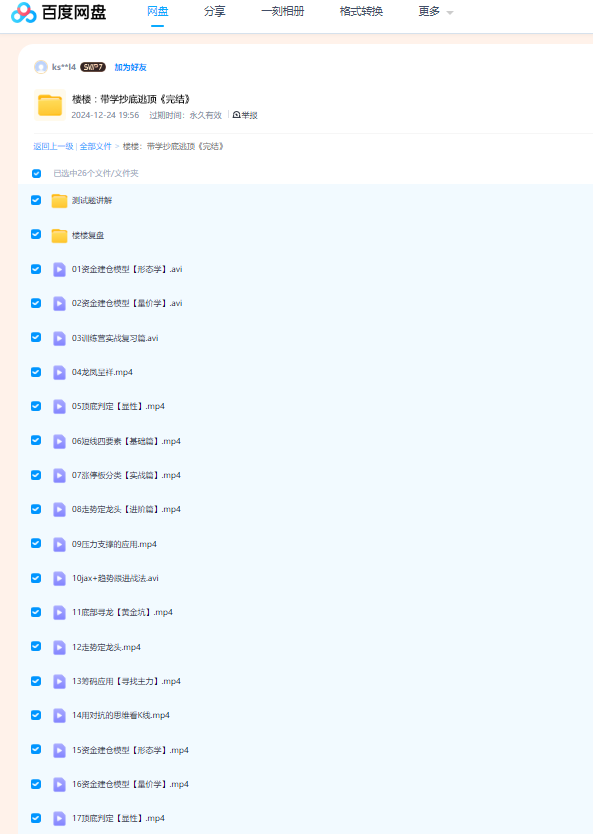
Task: Click the 举报 report icon
Action: (237, 115)
